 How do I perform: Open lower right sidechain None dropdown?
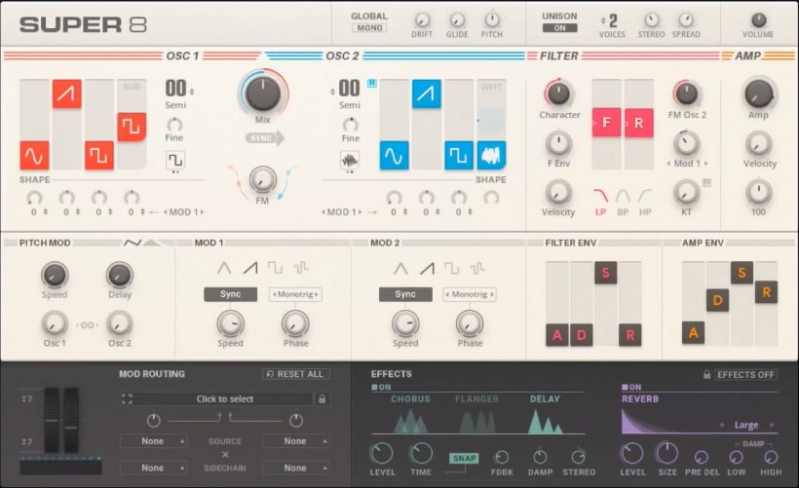pos(296,468)
